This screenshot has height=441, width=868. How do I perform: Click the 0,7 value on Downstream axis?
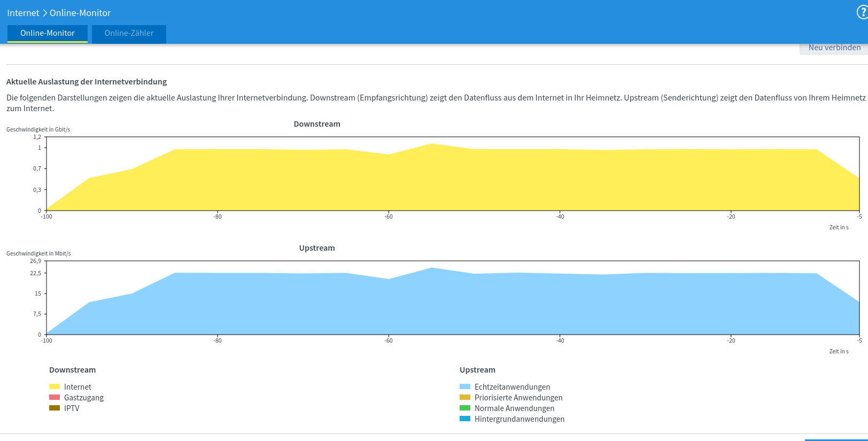pos(37,168)
